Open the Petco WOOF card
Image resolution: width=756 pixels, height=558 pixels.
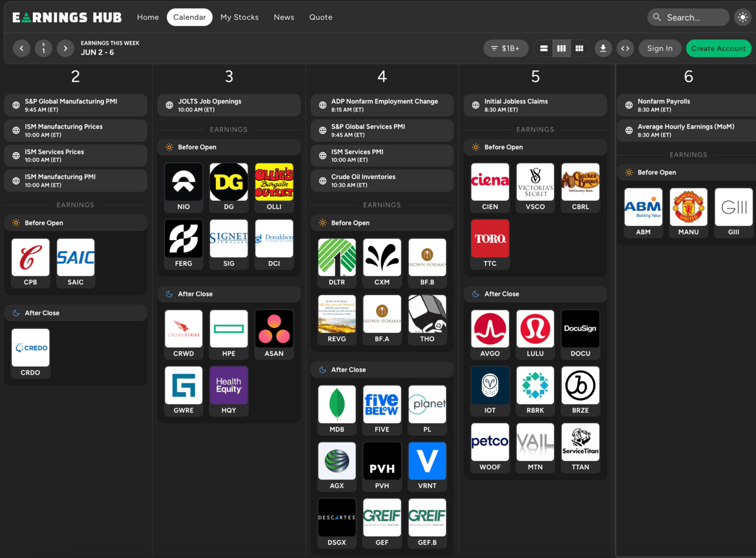[490, 448]
